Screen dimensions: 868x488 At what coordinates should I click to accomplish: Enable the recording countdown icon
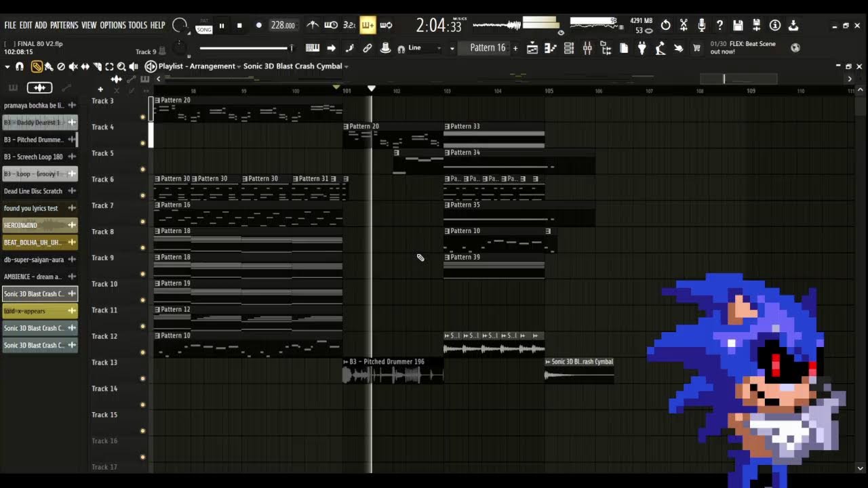(x=349, y=25)
